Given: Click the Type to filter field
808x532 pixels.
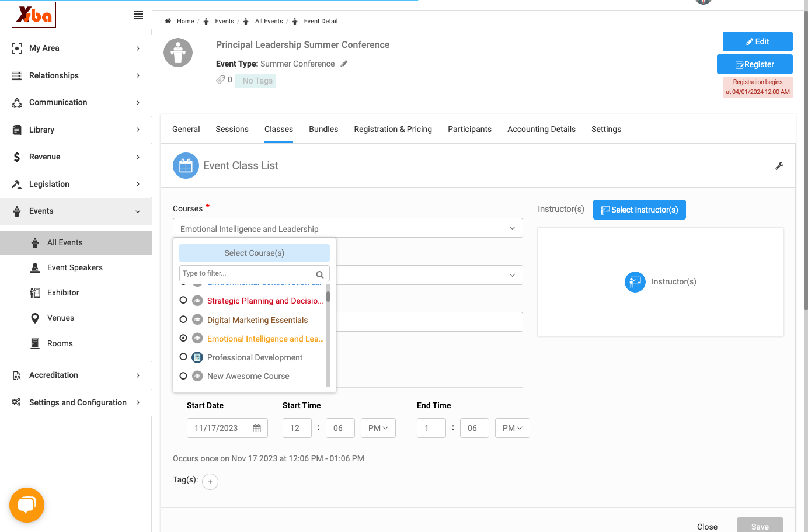Looking at the screenshot, I should point(255,273).
